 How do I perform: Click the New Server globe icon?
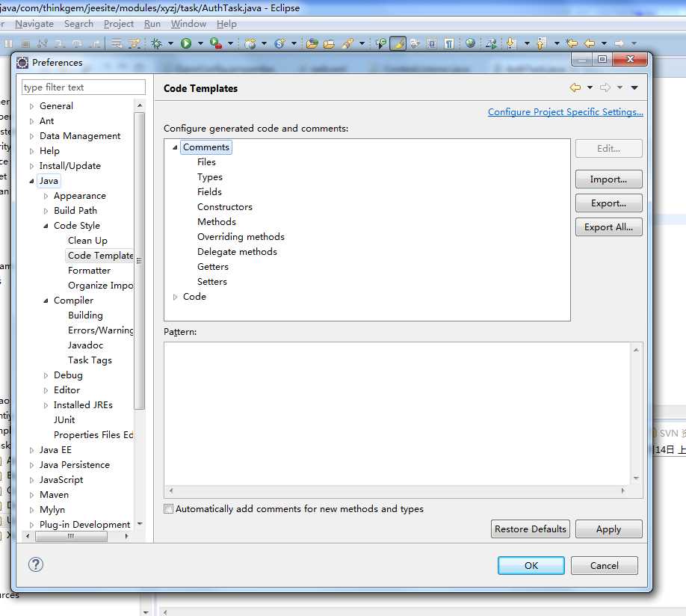click(250, 43)
